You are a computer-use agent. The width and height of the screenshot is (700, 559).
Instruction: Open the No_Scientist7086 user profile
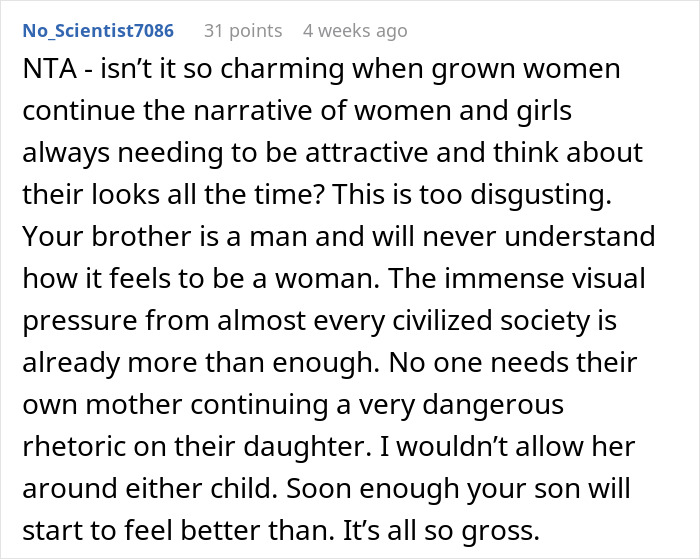tap(99, 31)
